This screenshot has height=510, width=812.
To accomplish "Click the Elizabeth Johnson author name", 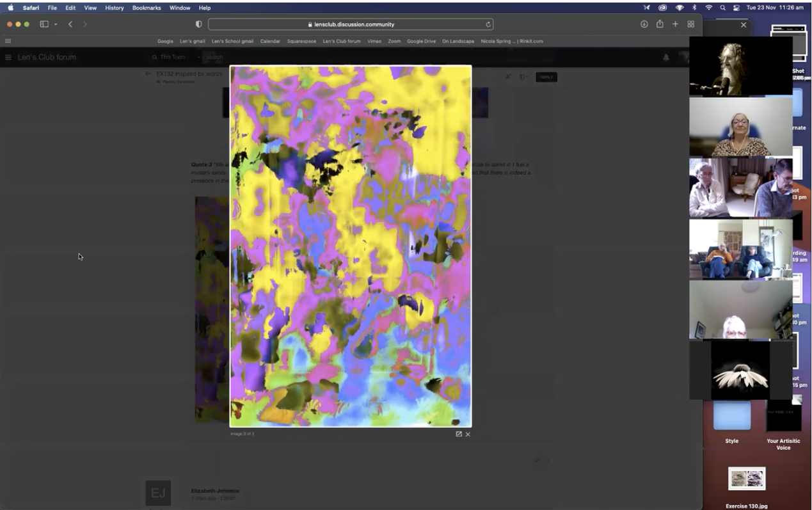I will (215, 491).
